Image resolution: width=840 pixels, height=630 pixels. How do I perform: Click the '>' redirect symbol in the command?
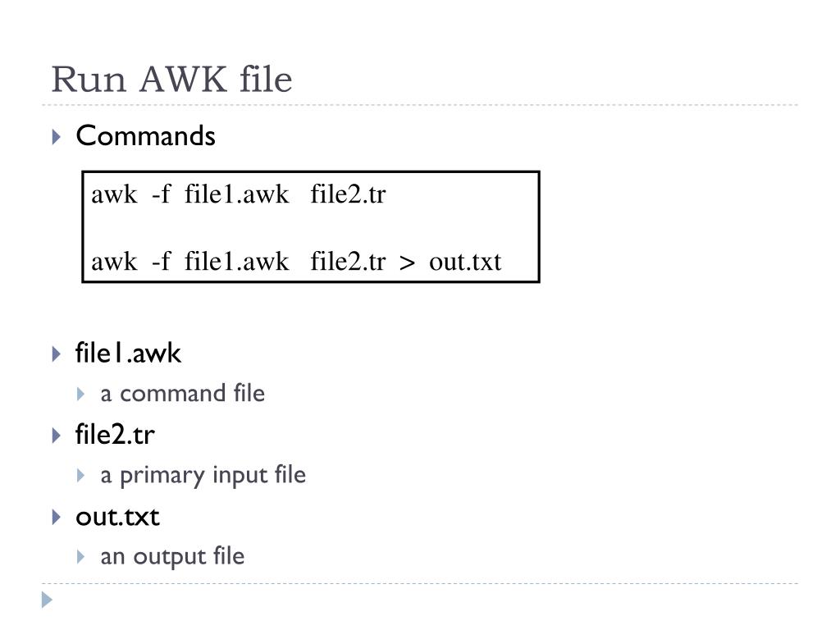pyautogui.click(x=407, y=263)
